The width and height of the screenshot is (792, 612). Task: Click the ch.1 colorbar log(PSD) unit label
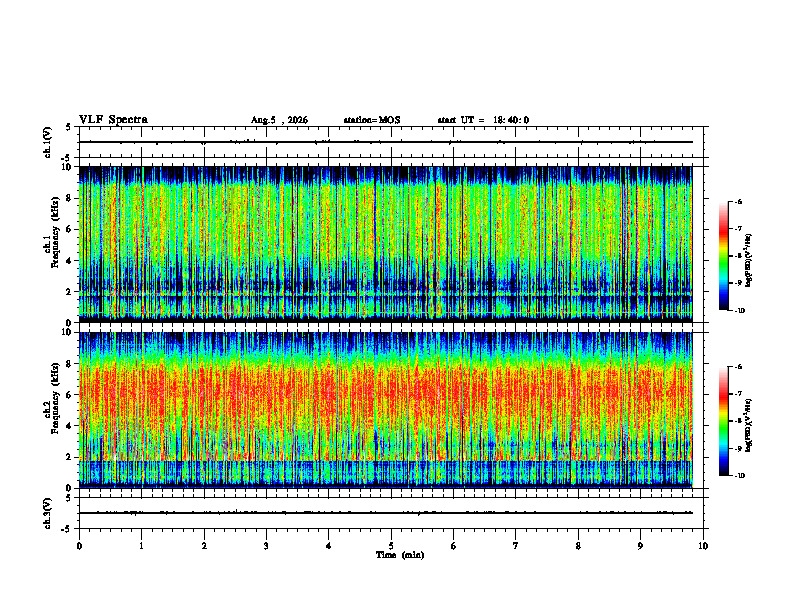(x=749, y=261)
